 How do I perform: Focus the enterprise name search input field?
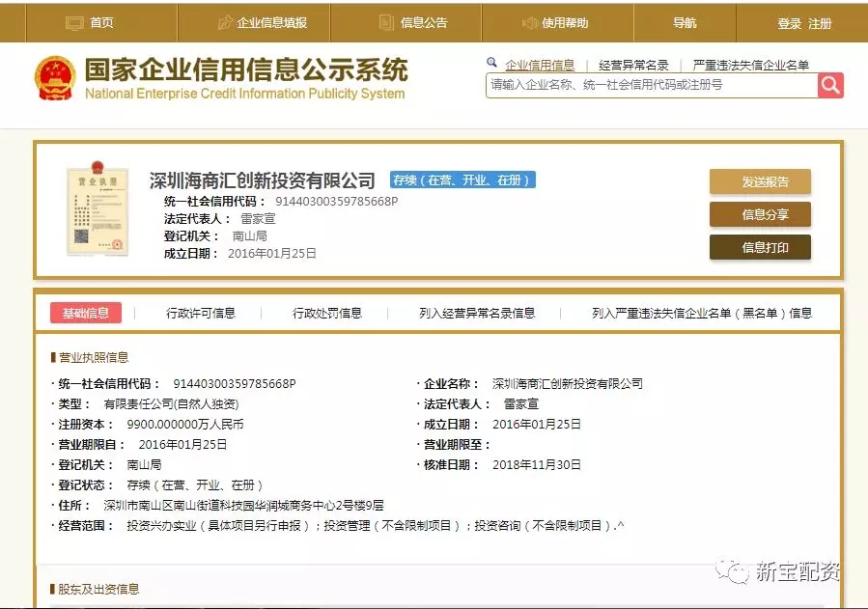point(651,85)
